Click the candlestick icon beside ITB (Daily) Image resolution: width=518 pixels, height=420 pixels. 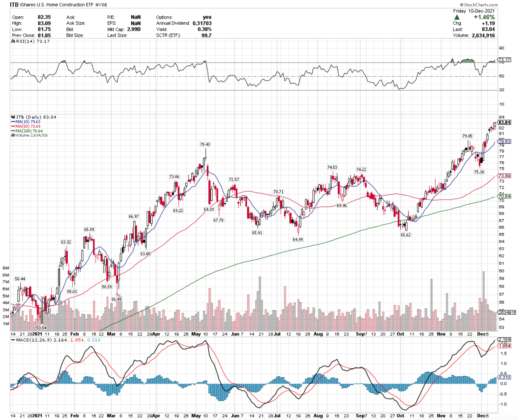coord(13,117)
